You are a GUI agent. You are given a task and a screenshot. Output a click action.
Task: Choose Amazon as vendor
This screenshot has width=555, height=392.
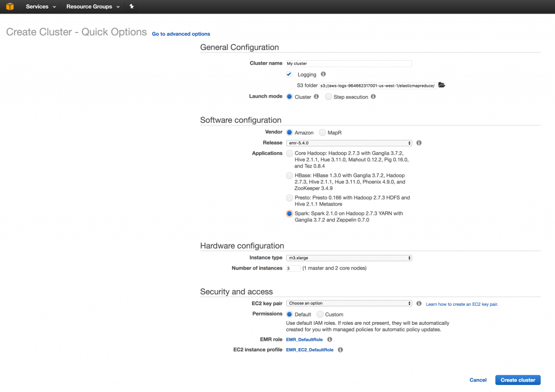[x=289, y=132]
